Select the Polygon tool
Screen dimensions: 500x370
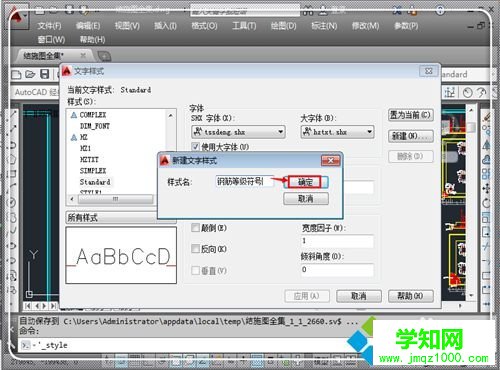tap(12, 159)
